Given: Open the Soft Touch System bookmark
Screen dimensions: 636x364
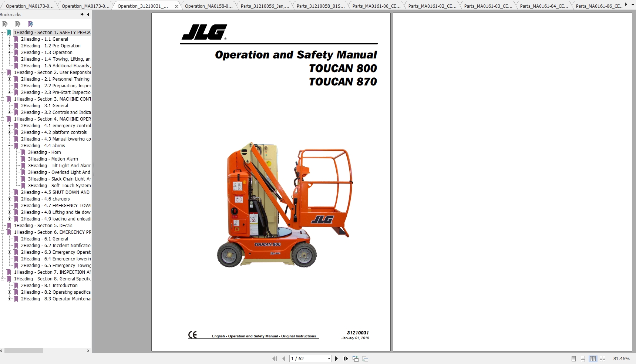Looking at the screenshot, I should 59,186.
